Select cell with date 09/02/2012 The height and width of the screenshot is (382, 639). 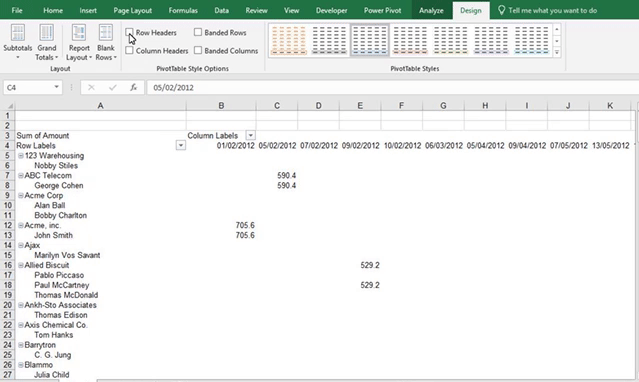360,146
